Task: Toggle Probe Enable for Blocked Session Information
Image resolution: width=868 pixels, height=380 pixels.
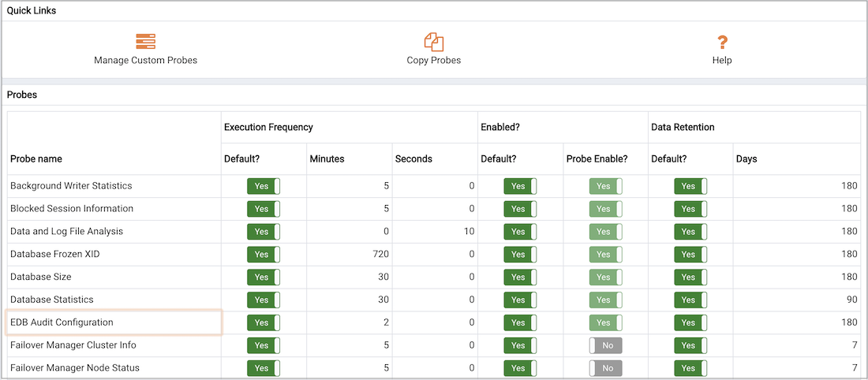Action: coord(605,209)
